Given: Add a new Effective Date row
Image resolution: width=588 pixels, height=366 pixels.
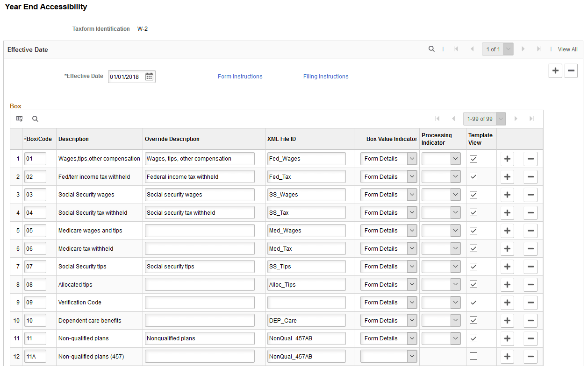Looking at the screenshot, I should pos(555,71).
